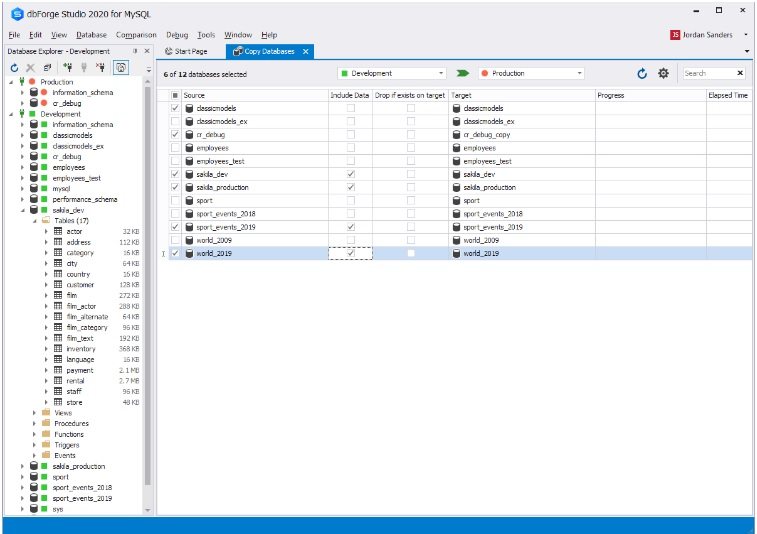This screenshot has height=534, width=757.
Task: Open the Production target connection dropdown
Action: tap(579, 73)
